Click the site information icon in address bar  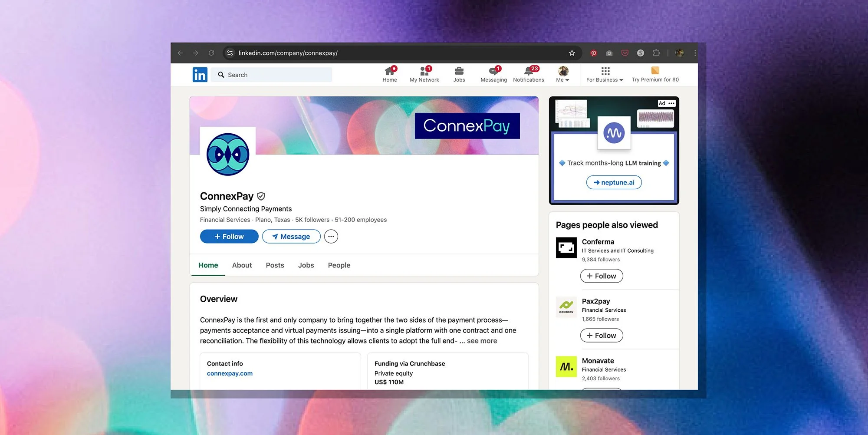[230, 53]
